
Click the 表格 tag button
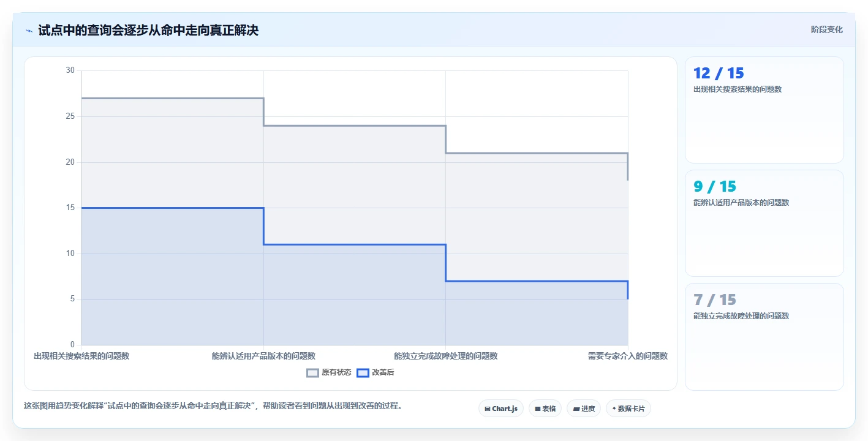coord(545,409)
